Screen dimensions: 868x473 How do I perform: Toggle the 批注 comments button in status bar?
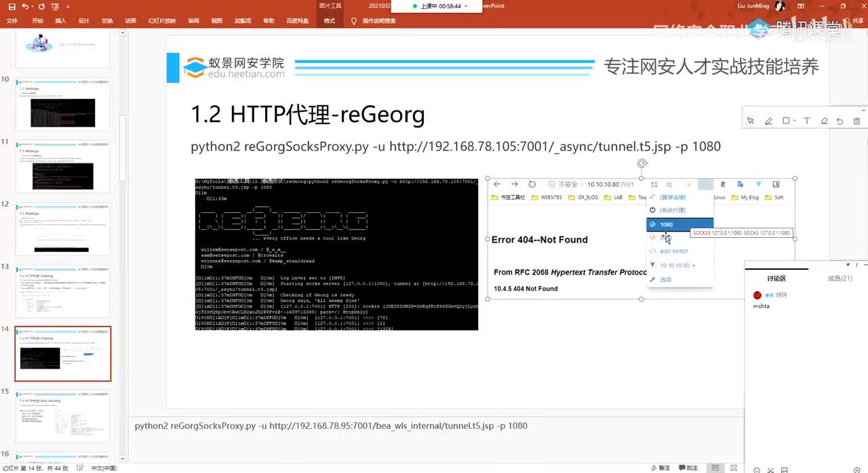tap(688, 468)
